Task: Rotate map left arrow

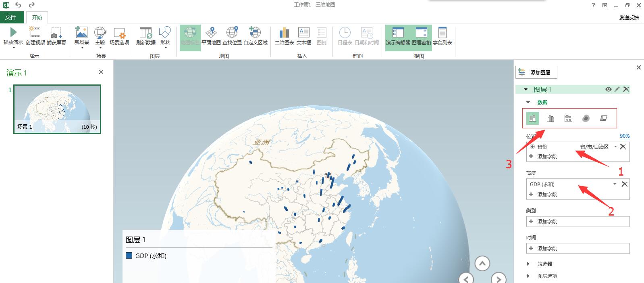Action: pos(467,278)
